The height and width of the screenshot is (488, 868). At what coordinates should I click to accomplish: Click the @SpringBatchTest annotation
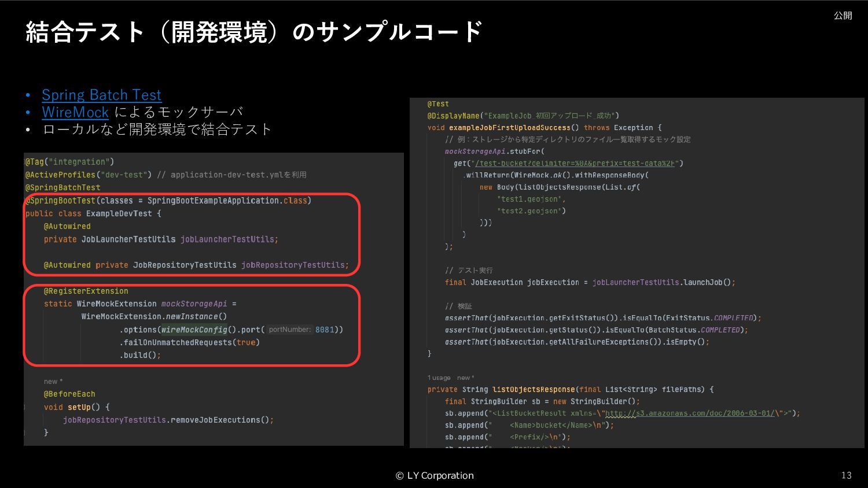pyautogui.click(x=62, y=187)
